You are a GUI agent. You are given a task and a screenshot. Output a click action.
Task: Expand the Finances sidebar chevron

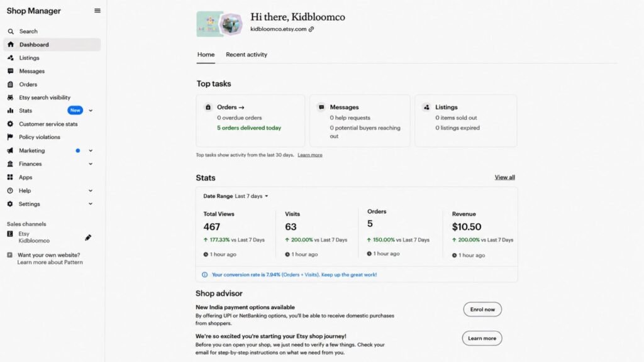pos(91,164)
